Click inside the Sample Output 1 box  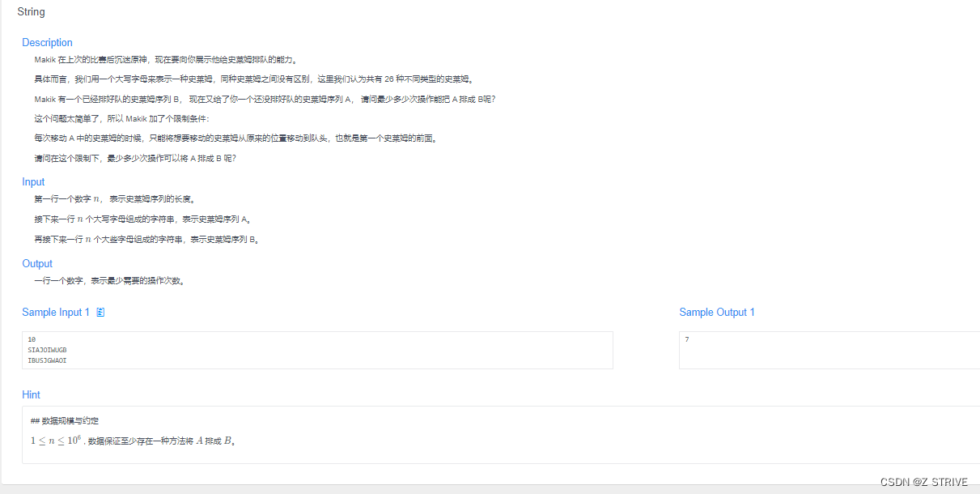pos(829,350)
